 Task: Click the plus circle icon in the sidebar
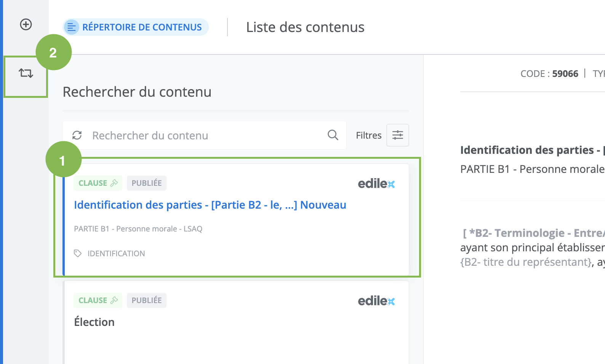(26, 25)
